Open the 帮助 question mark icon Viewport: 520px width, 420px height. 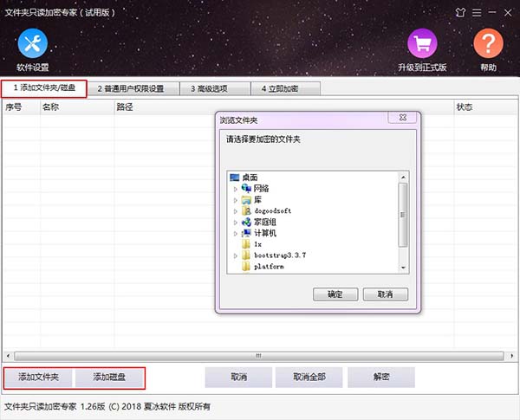coord(488,43)
